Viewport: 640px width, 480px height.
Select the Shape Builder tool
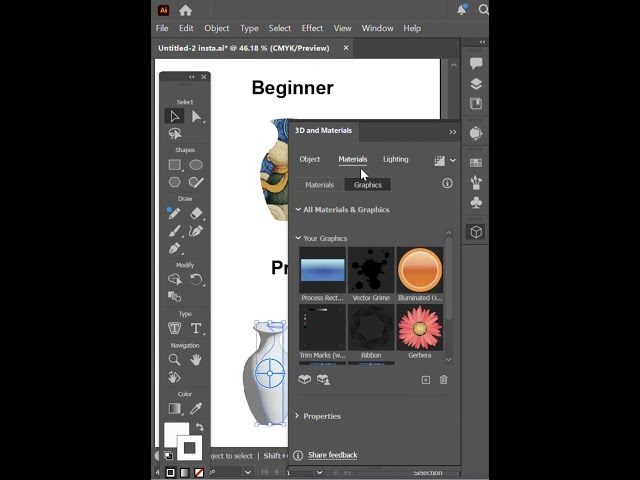click(175, 280)
